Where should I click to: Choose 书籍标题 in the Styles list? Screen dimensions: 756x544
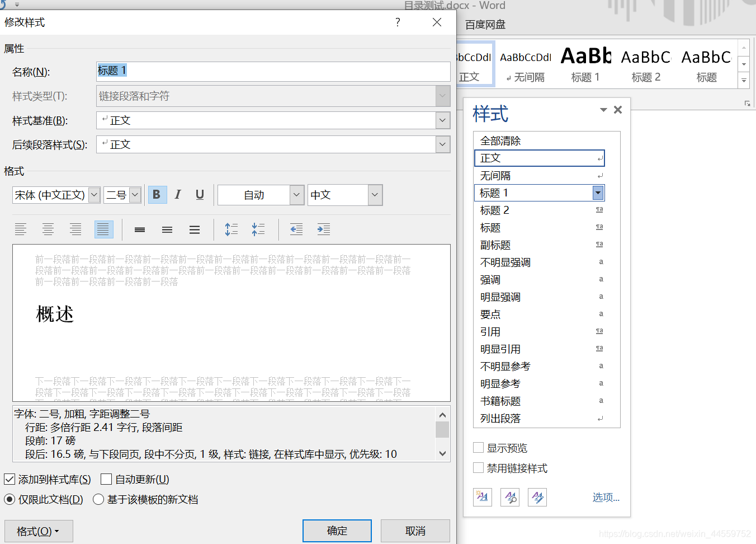pos(540,401)
